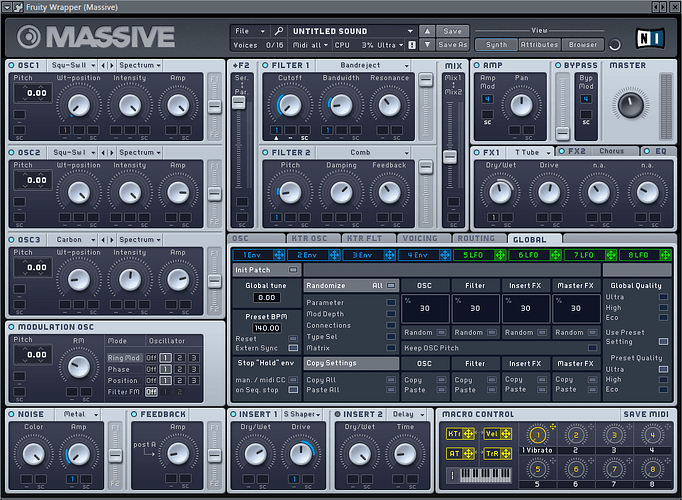Open the FX1 T Tube effect dropdown
682x500 pixels.
pyautogui.click(x=531, y=152)
